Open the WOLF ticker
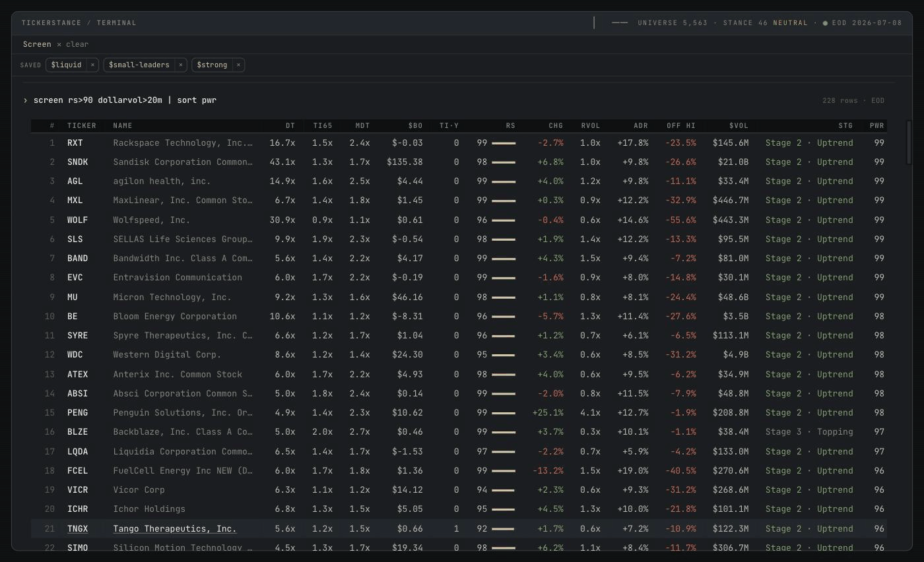This screenshot has width=924, height=562. click(x=77, y=220)
